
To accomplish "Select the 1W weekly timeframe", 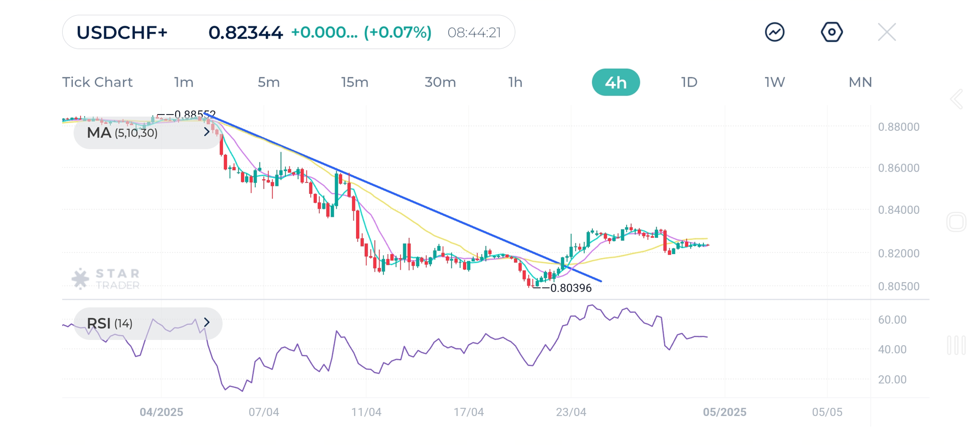I will 774,82.
